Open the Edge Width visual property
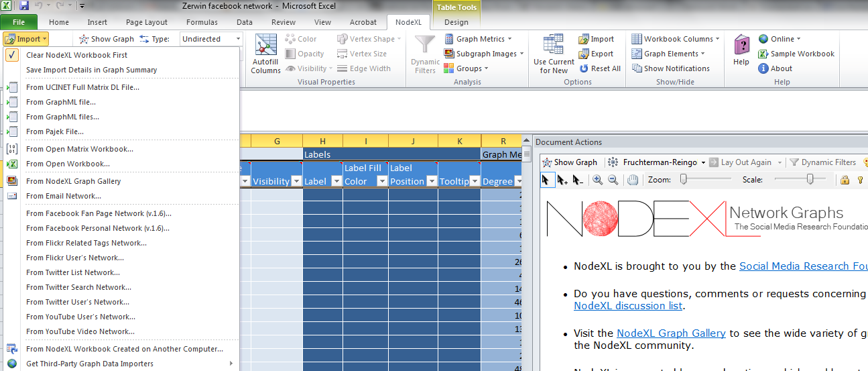The width and height of the screenshot is (868, 371). tap(364, 68)
